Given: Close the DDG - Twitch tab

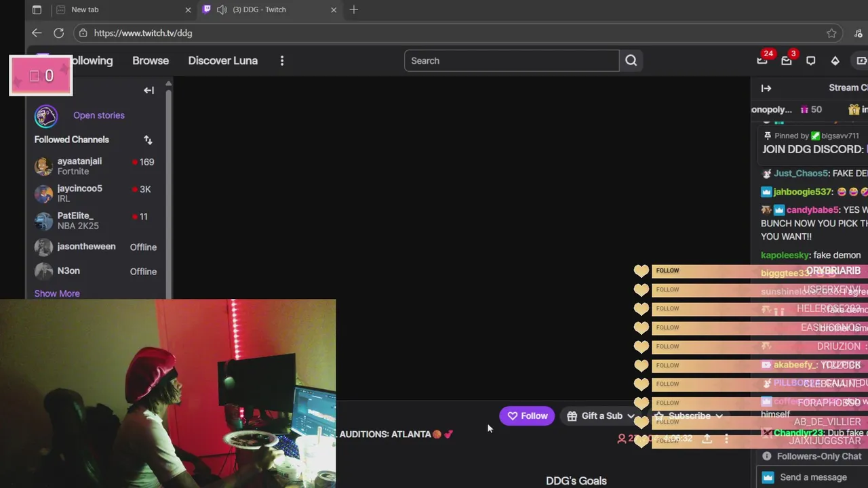Looking at the screenshot, I should [334, 9].
